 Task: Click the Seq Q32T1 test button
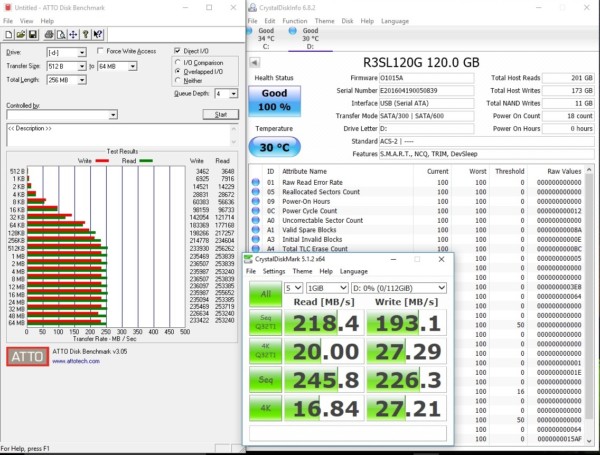(266, 323)
